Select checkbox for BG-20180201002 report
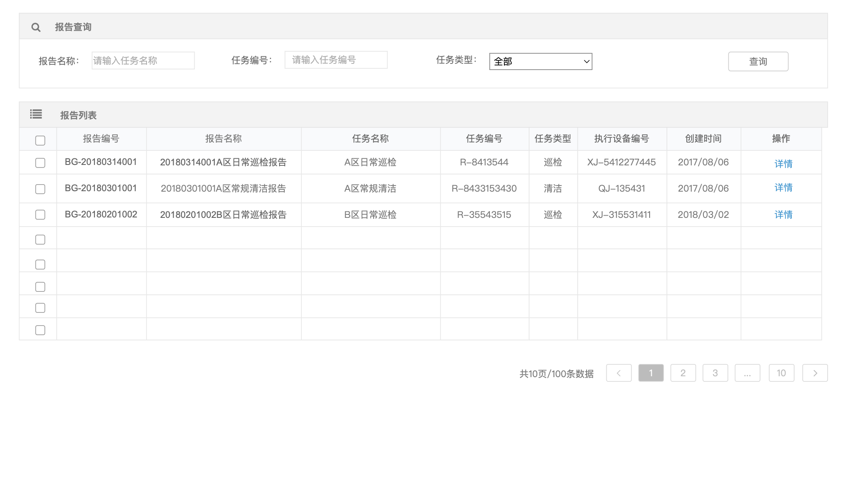 click(40, 215)
